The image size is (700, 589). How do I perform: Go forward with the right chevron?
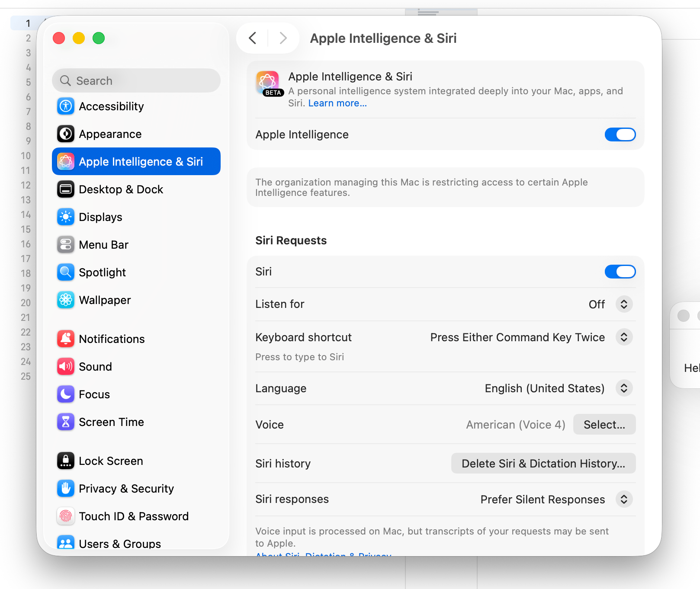point(283,38)
